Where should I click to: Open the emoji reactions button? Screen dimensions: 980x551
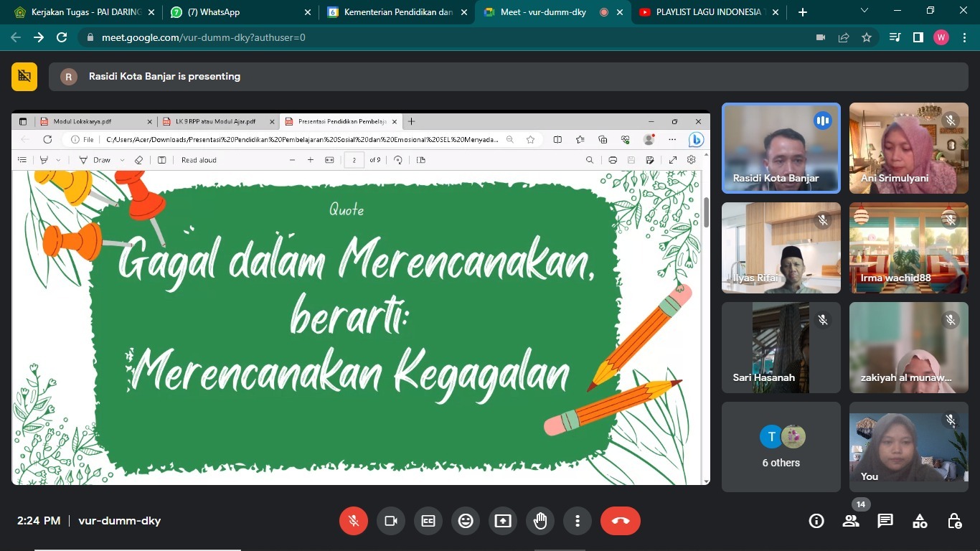[466, 521]
